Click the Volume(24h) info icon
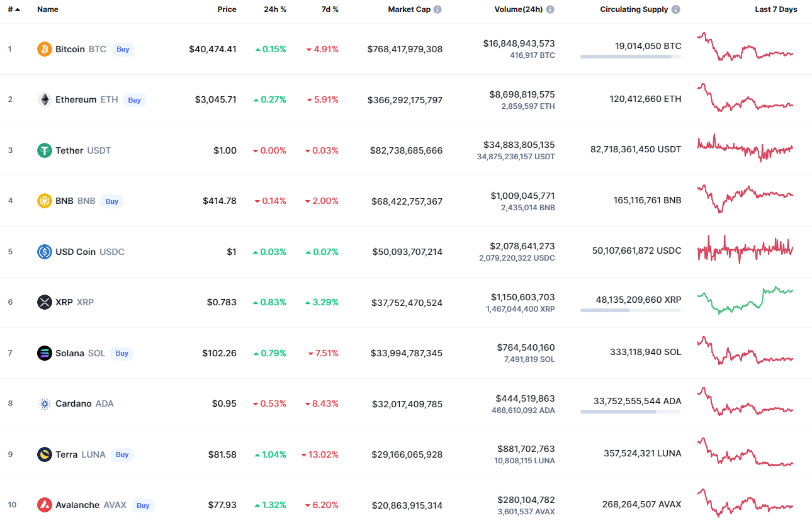This screenshot has width=812, height=525. pos(550,9)
